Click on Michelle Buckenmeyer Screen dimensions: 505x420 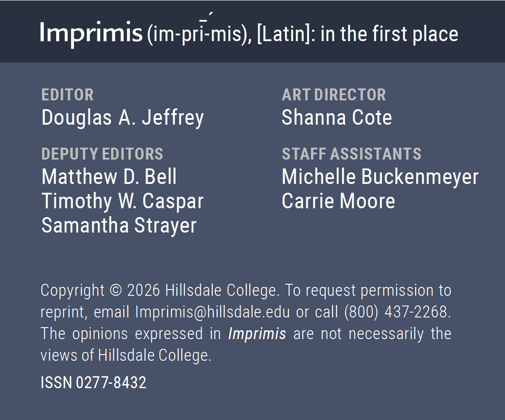coord(380,177)
